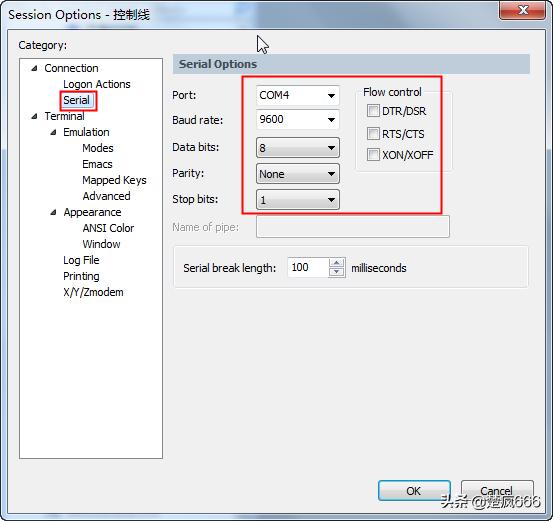Open the Modes settings page
The image size is (553, 521).
point(98,148)
